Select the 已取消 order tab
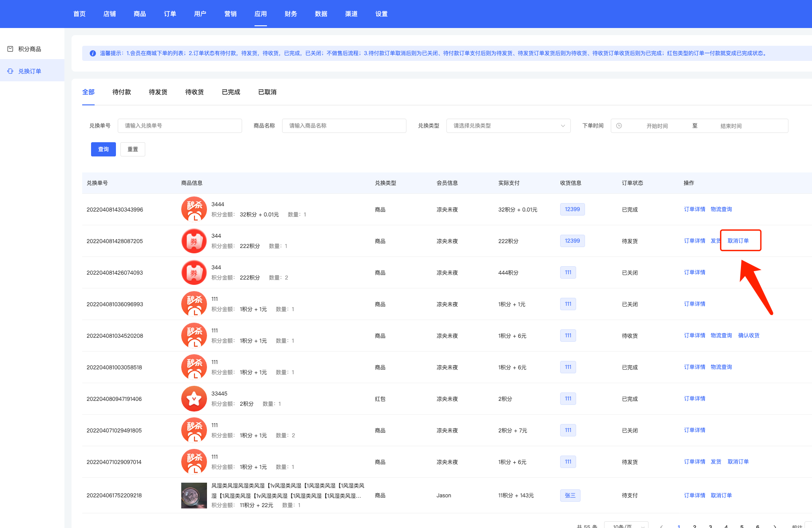812x528 pixels. [267, 92]
